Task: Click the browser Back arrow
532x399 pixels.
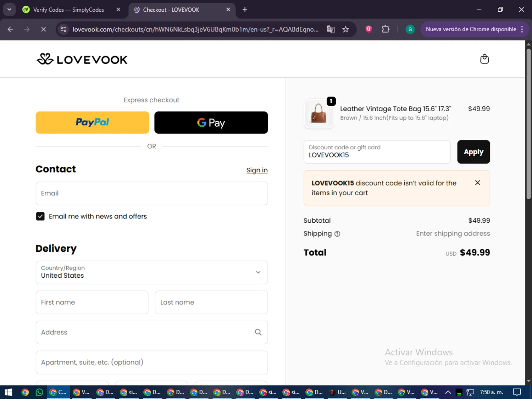Action: [10, 29]
